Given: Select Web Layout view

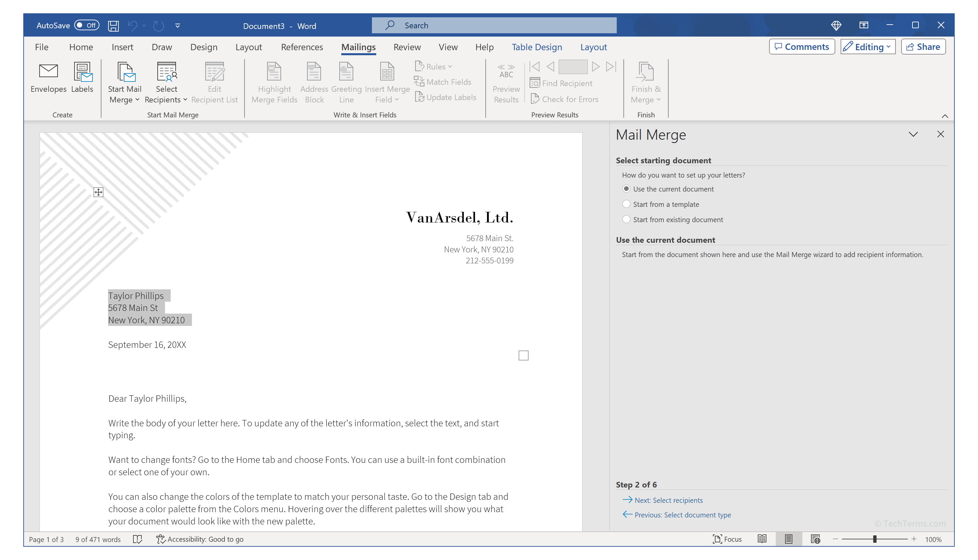Looking at the screenshot, I should pos(815,539).
